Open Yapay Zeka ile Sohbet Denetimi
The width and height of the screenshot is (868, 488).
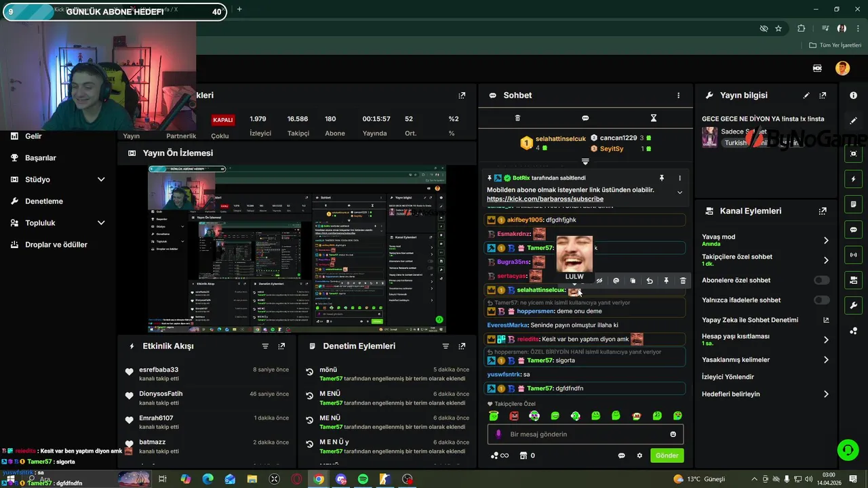pos(766,320)
